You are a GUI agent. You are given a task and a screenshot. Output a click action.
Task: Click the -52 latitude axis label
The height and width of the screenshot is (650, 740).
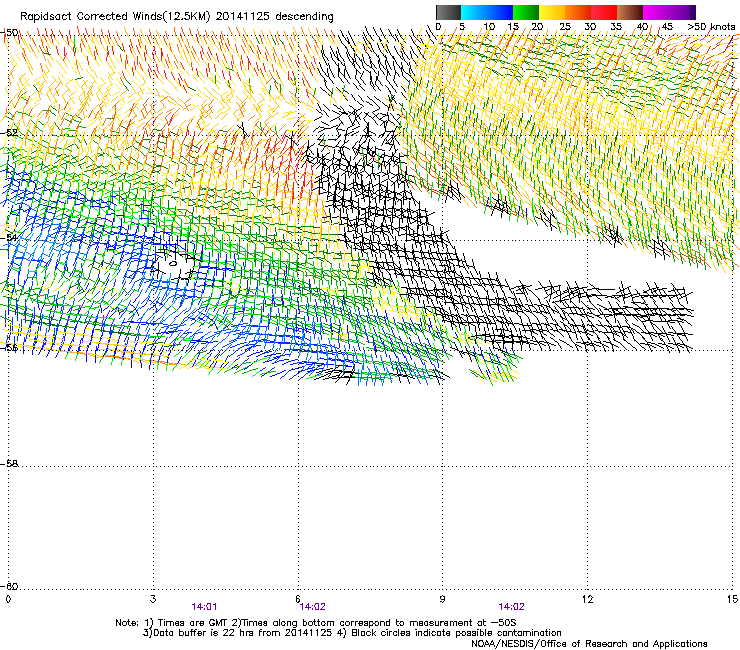(10, 133)
